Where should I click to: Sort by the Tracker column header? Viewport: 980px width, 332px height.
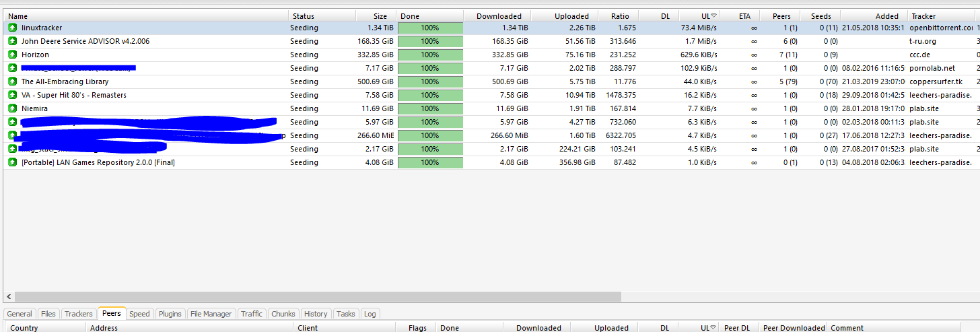(x=941, y=16)
